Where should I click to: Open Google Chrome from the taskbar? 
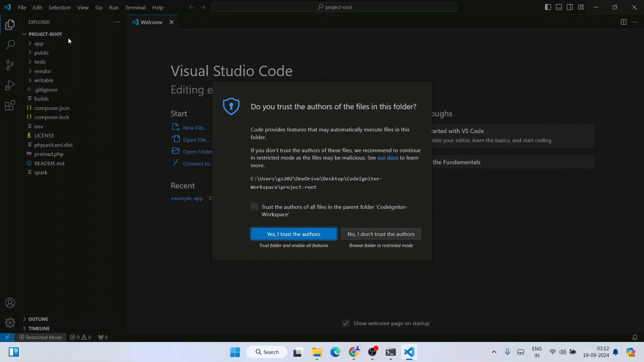[x=354, y=352]
